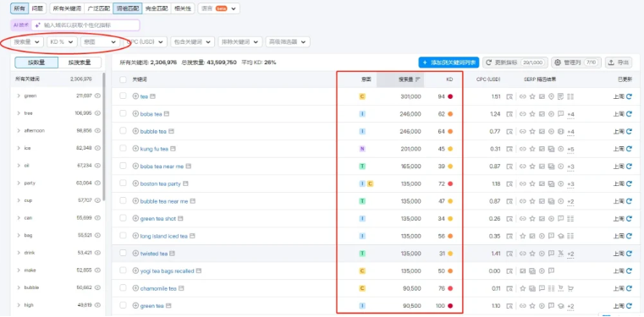The width and height of the screenshot is (644, 317).
Task: Open the 高级筛选器 dropdown
Action: 288,41
